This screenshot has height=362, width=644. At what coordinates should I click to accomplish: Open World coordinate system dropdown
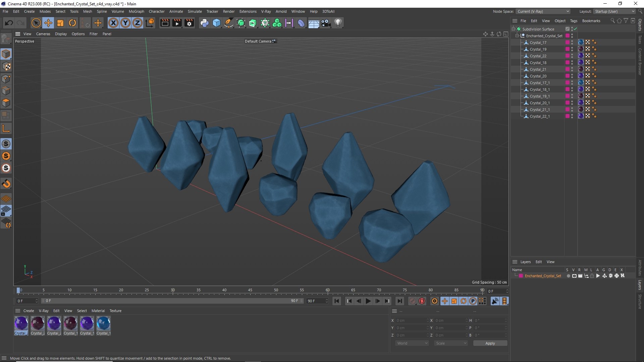(x=412, y=343)
